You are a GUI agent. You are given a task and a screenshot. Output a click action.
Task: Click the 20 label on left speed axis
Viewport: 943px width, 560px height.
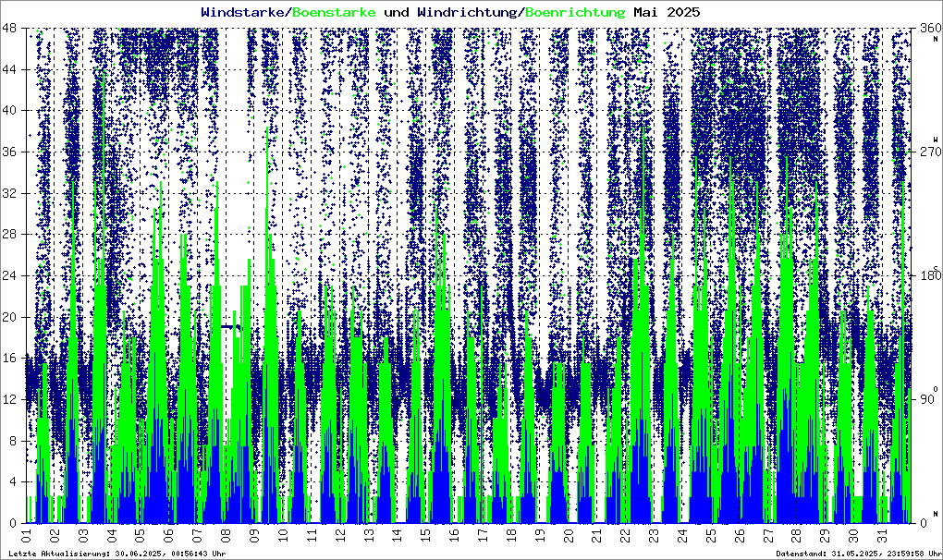click(x=11, y=317)
